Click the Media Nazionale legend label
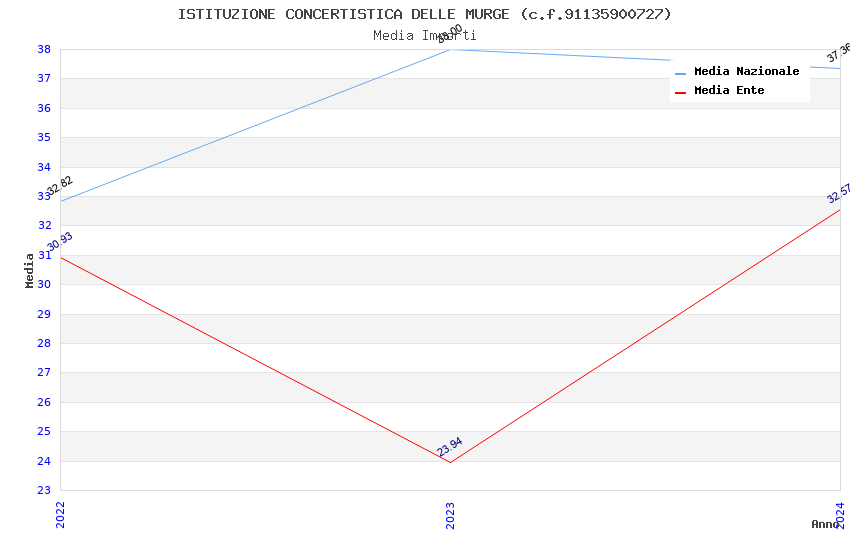850x550 pixels. coord(746,72)
